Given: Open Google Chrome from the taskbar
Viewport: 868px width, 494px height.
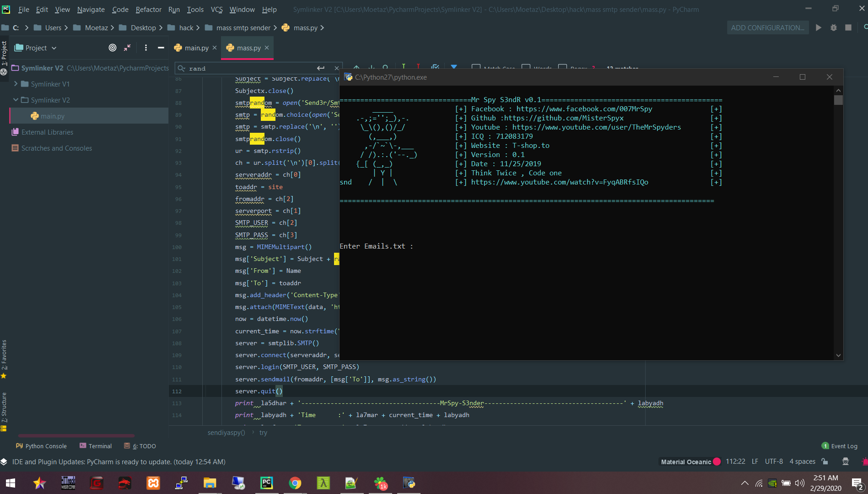Looking at the screenshot, I should [295, 483].
